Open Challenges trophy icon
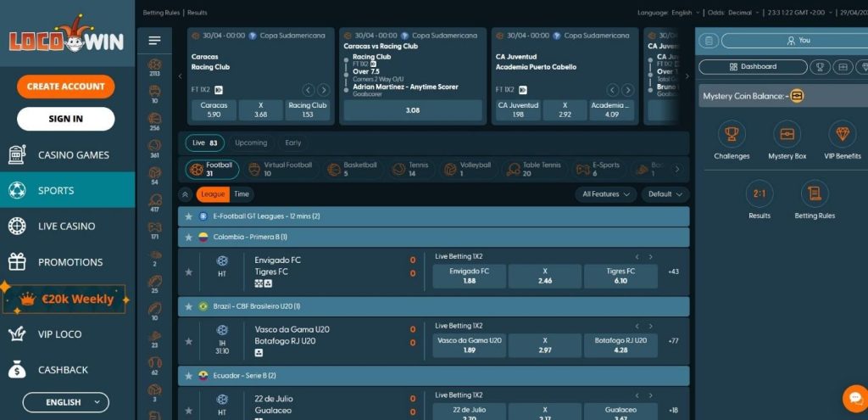Image resolution: width=868 pixels, height=420 pixels. click(x=732, y=134)
